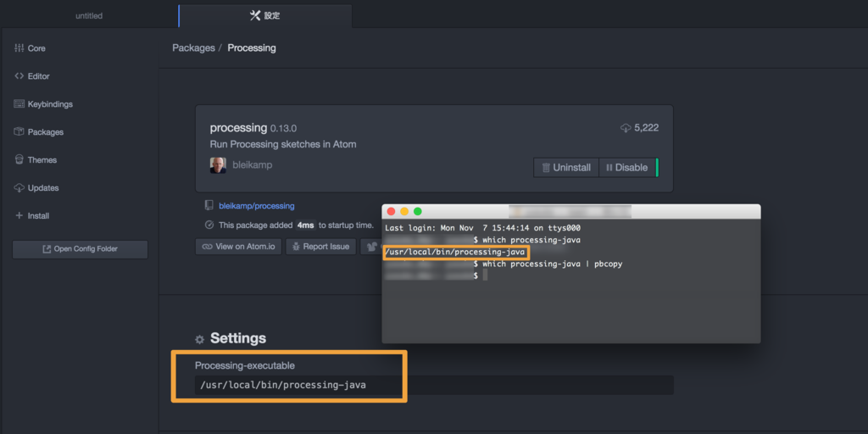Open the Install section

pyautogui.click(x=38, y=215)
